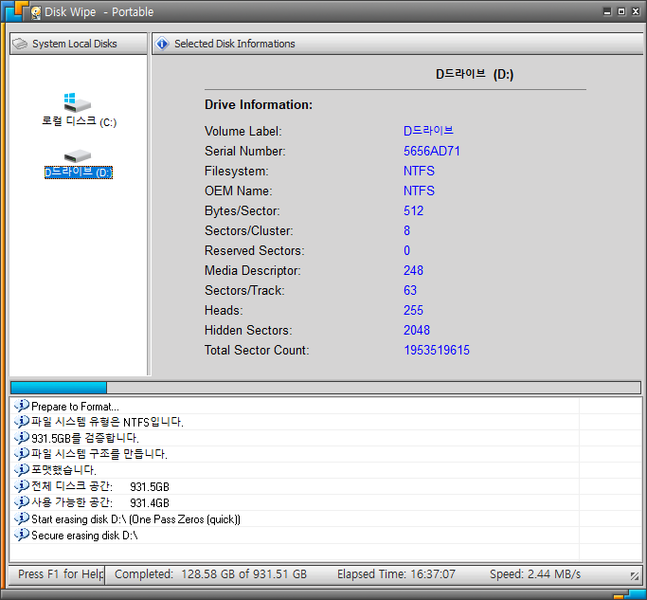This screenshot has height=600, width=647.
Task: Click the Selected Disk Informations info icon
Action: [x=163, y=44]
